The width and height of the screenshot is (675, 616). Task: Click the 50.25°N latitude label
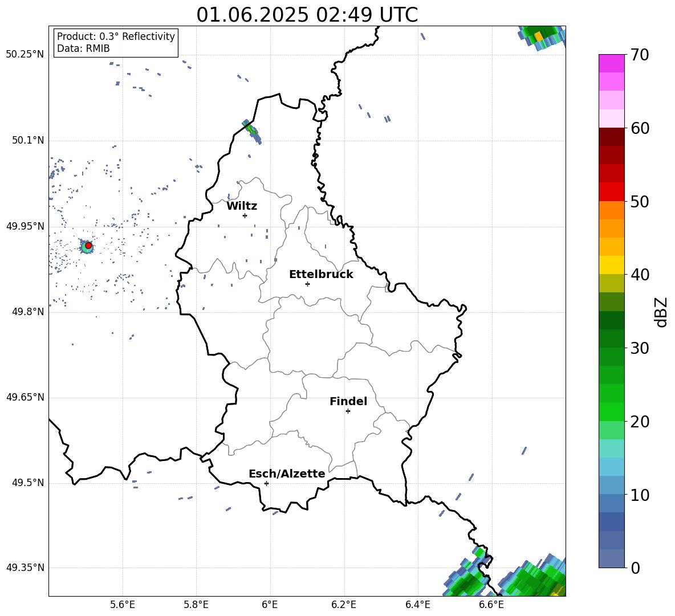coord(25,55)
